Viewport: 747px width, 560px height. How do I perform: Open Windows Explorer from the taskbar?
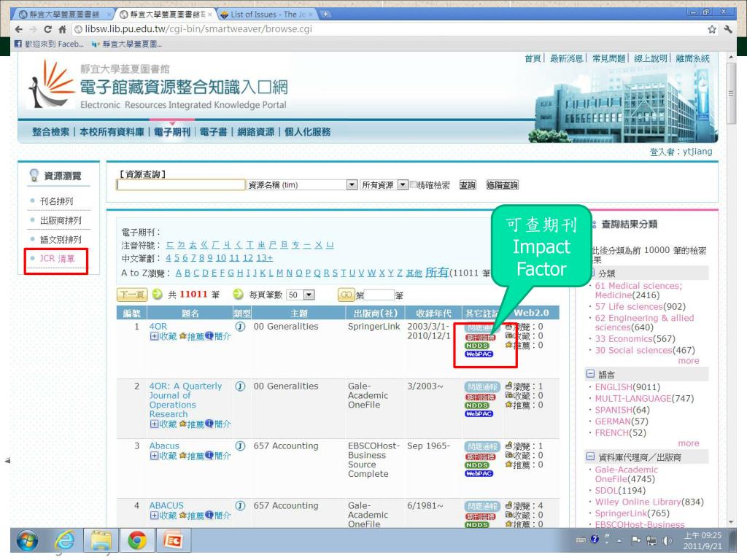(101, 541)
